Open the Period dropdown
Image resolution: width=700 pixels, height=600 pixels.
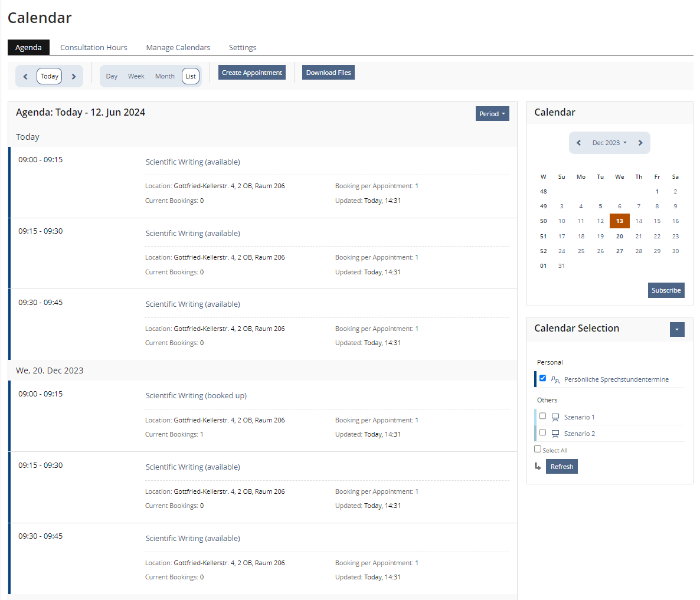[492, 114]
